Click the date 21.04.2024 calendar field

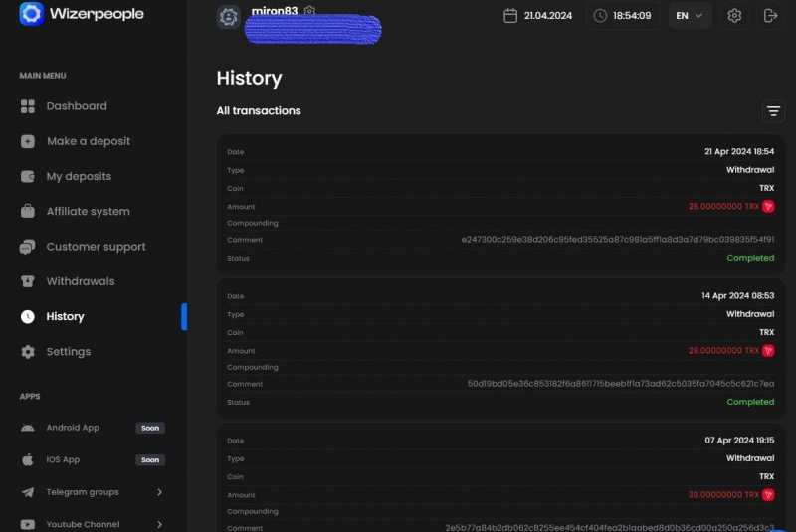click(x=538, y=16)
